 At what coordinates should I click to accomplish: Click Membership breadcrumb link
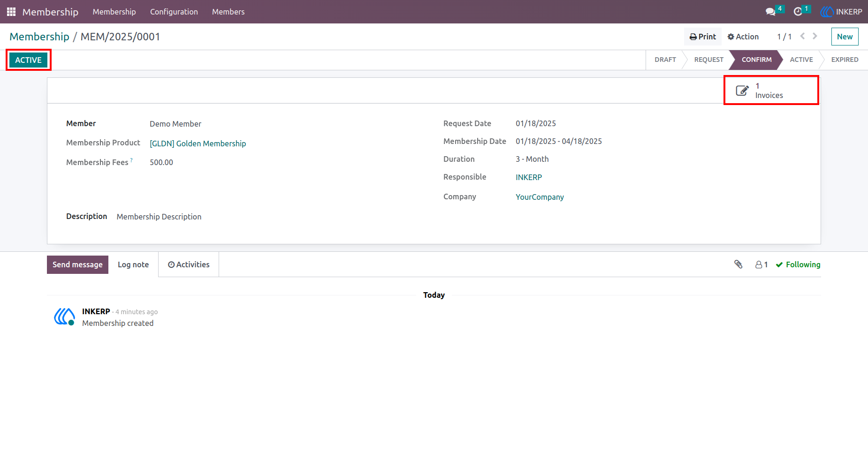pyautogui.click(x=39, y=37)
